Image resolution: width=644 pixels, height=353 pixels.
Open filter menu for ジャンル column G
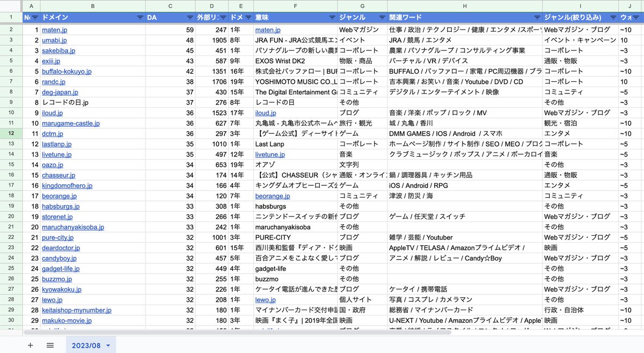click(382, 17)
